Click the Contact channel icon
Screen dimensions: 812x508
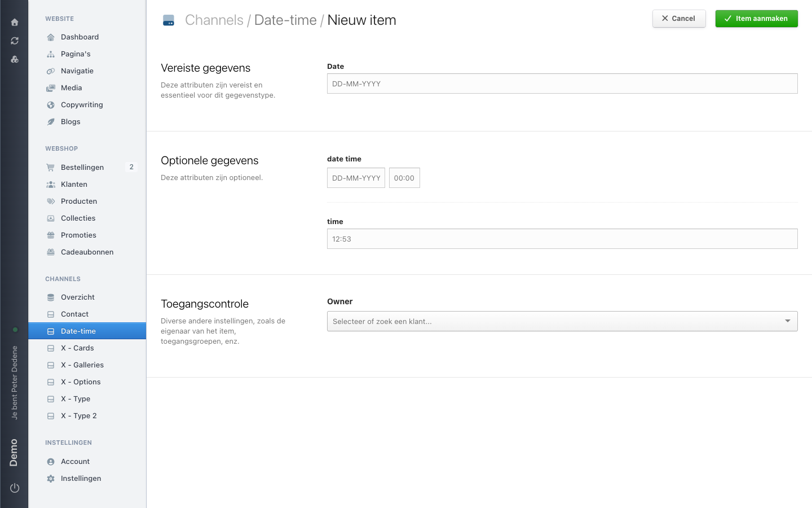(51, 314)
